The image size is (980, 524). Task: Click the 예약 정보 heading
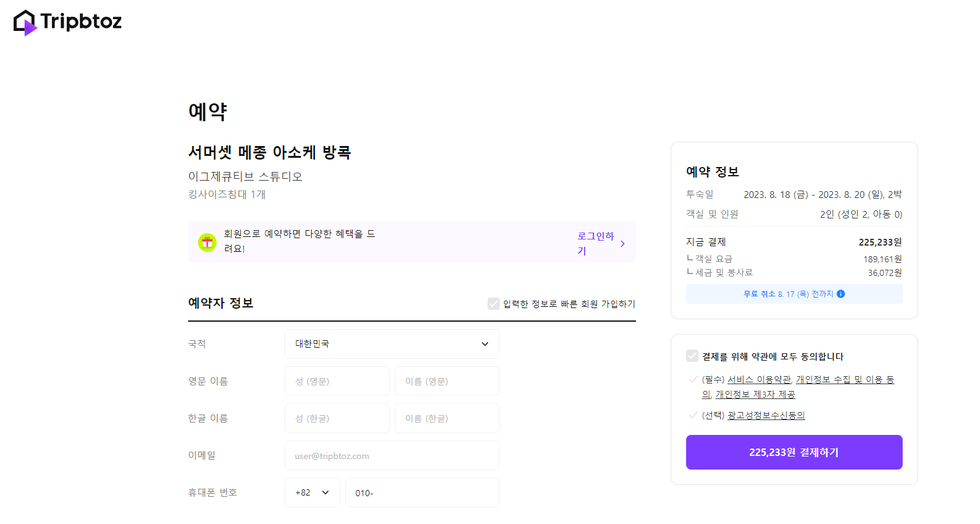(x=713, y=172)
